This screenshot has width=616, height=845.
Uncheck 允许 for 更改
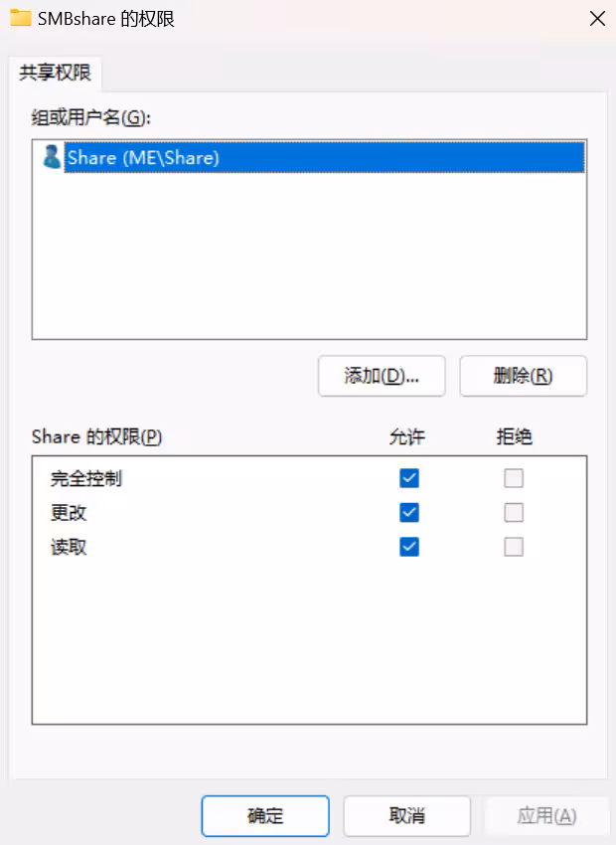409,513
